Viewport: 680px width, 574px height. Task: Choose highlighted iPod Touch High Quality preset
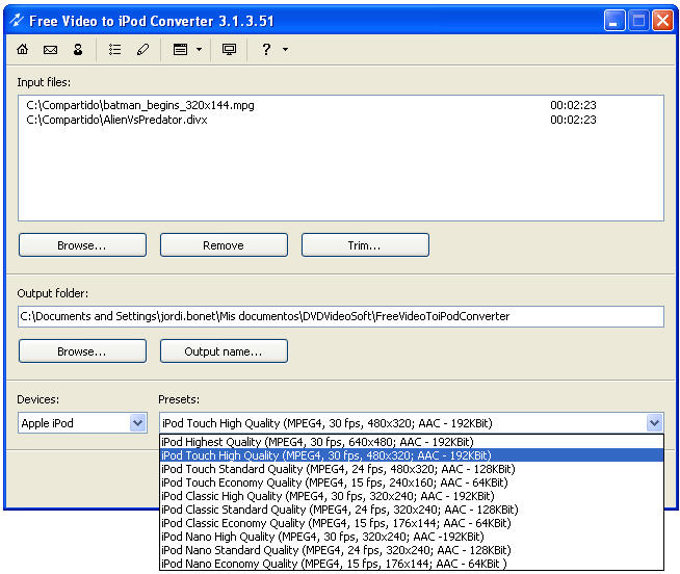(x=412, y=455)
